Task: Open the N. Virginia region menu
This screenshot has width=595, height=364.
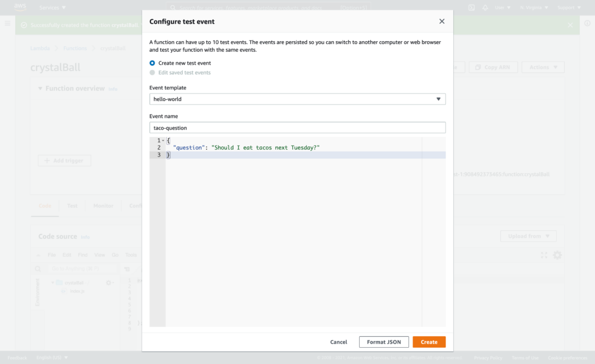Action: click(534, 8)
